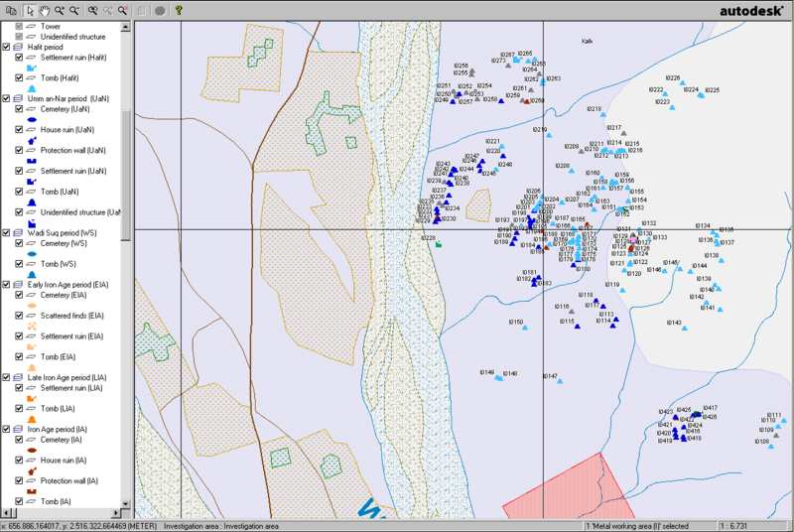This screenshot has width=794, height=532.
Task: Collapse the Early Iron Age period group icon
Action: point(20,284)
